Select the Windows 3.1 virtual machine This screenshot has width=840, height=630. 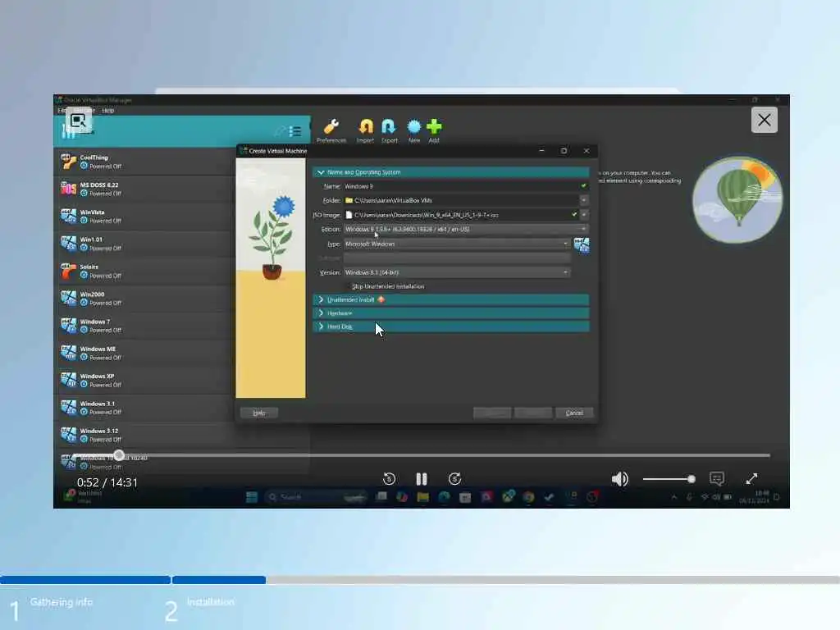[144, 408]
